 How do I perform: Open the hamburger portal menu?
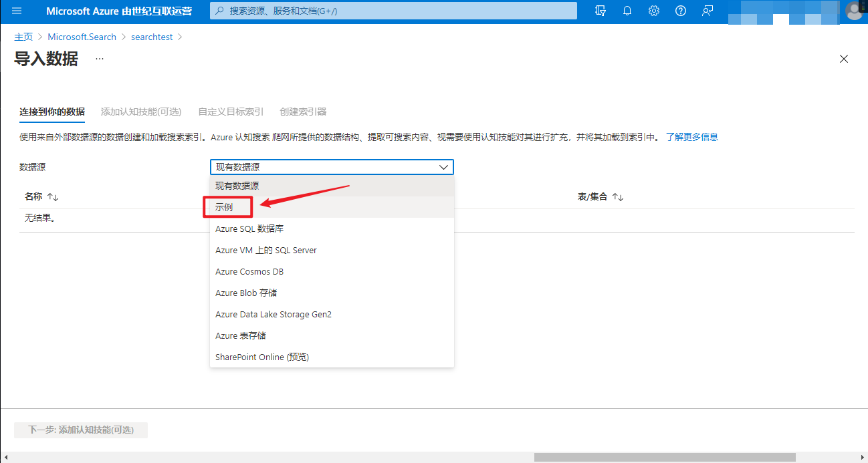(17, 11)
